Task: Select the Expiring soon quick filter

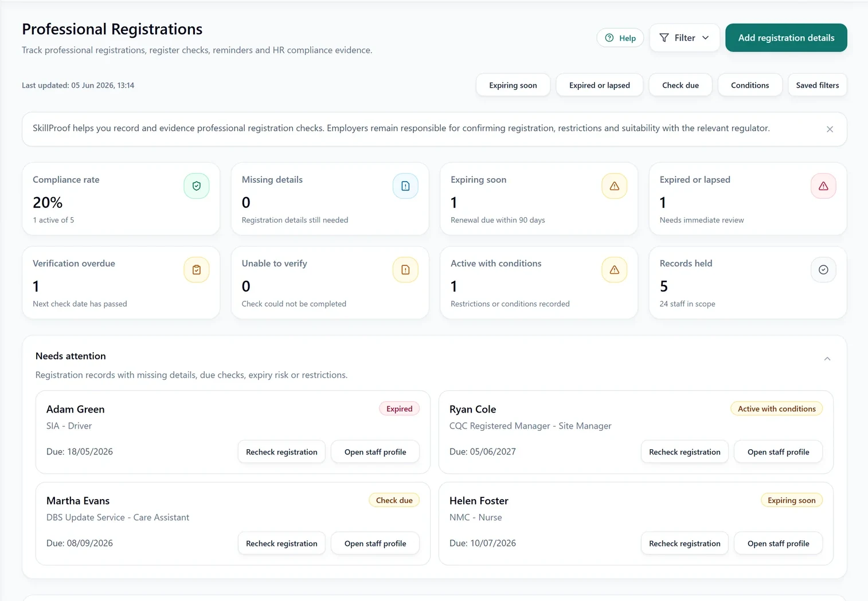Action: coord(513,85)
